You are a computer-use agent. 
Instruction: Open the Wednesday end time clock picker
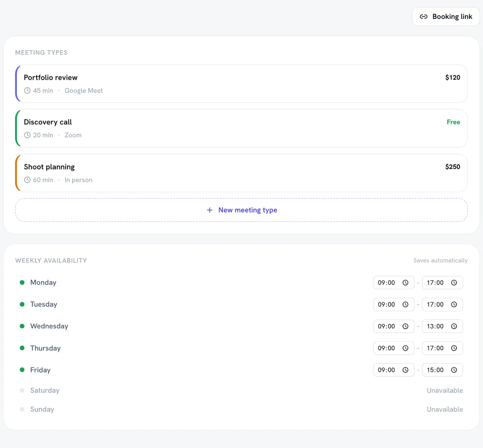454,326
